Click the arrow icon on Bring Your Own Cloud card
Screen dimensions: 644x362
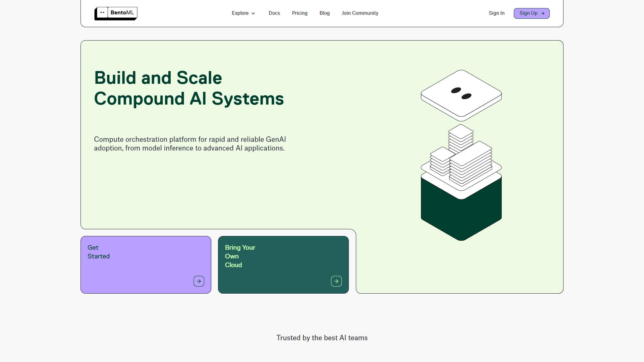tap(336, 281)
